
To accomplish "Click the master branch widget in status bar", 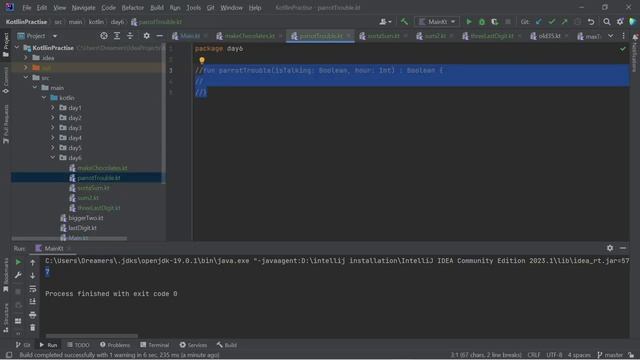I will [610, 355].
